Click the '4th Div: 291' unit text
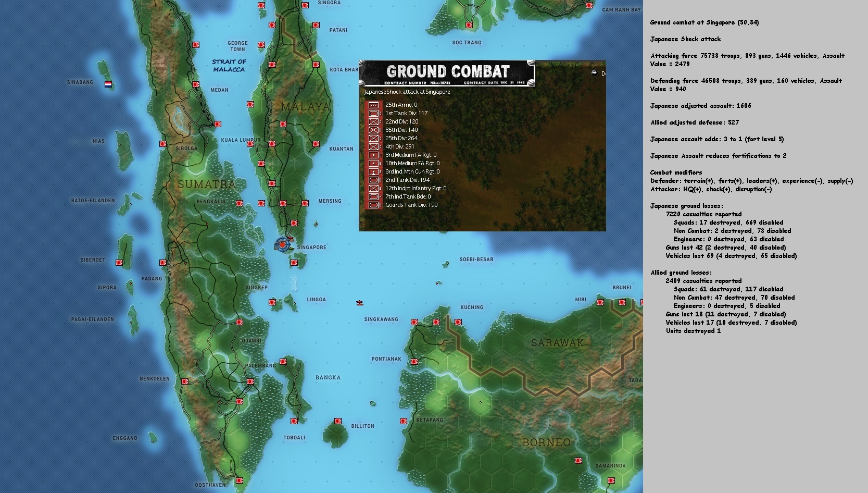The image size is (868, 493). 400,146
